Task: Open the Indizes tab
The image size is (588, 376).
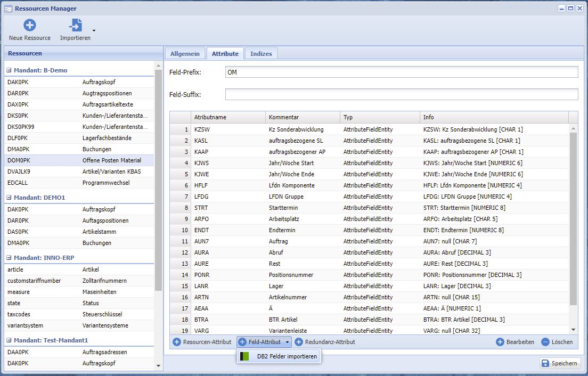Action: tap(261, 54)
